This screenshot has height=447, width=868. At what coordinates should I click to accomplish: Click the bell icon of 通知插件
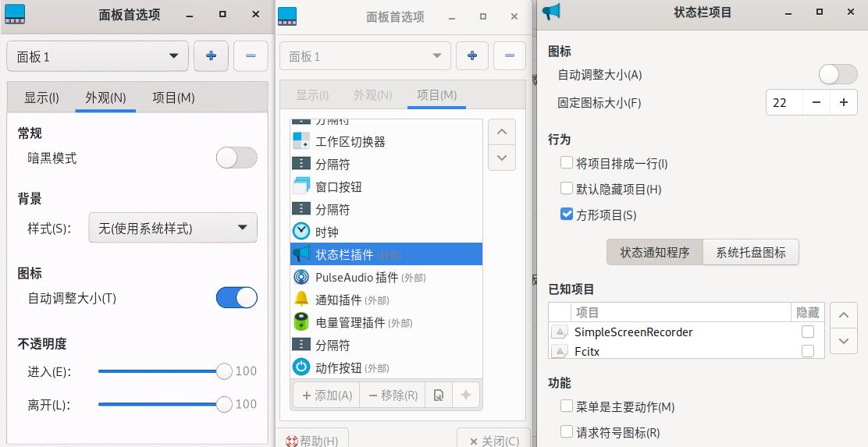pos(301,300)
